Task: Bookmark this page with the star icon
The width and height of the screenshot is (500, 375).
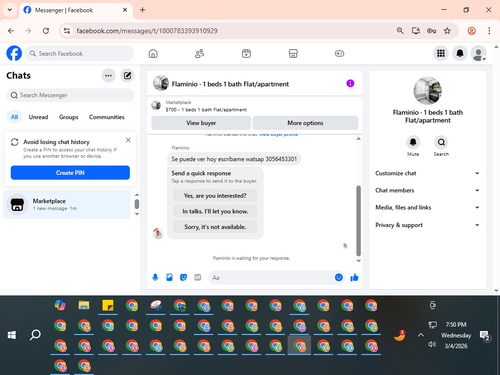Action: [447, 31]
